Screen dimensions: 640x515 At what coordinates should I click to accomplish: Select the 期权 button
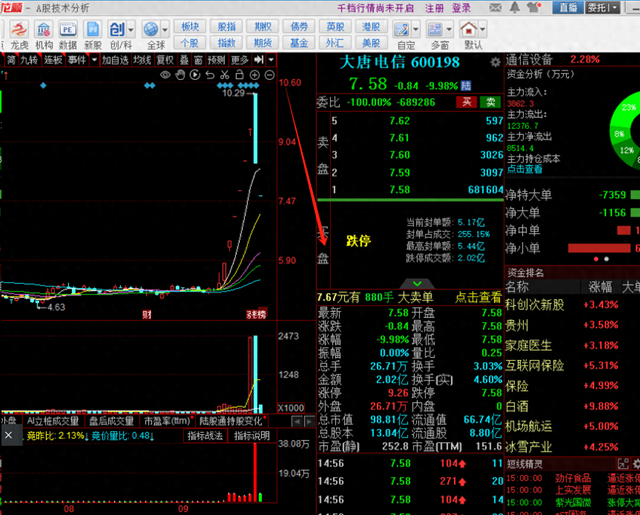pyautogui.click(x=262, y=27)
